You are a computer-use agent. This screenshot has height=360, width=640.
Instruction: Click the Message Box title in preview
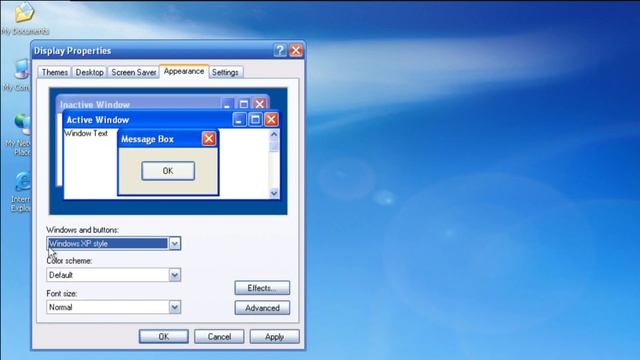pyautogui.click(x=147, y=139)
